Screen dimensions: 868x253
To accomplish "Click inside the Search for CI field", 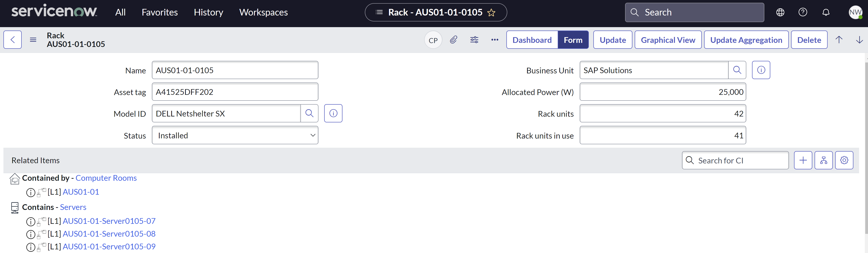I will click(x=735, y=160).
